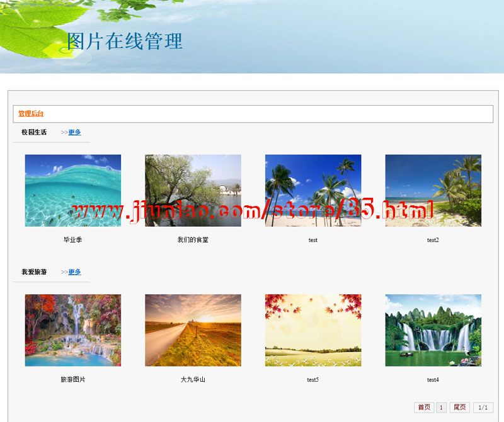Open the 毕业季 underwater thumbnail

click(x=73, y=191)
